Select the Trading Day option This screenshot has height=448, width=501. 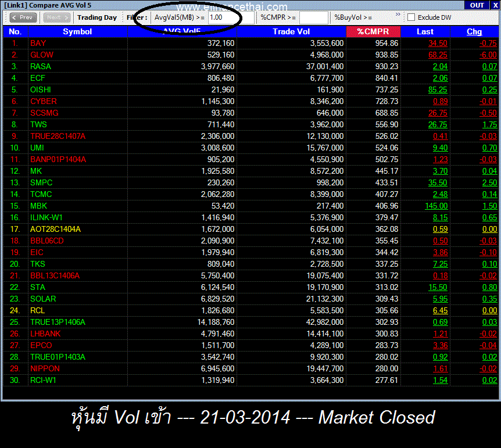(97, 17)
